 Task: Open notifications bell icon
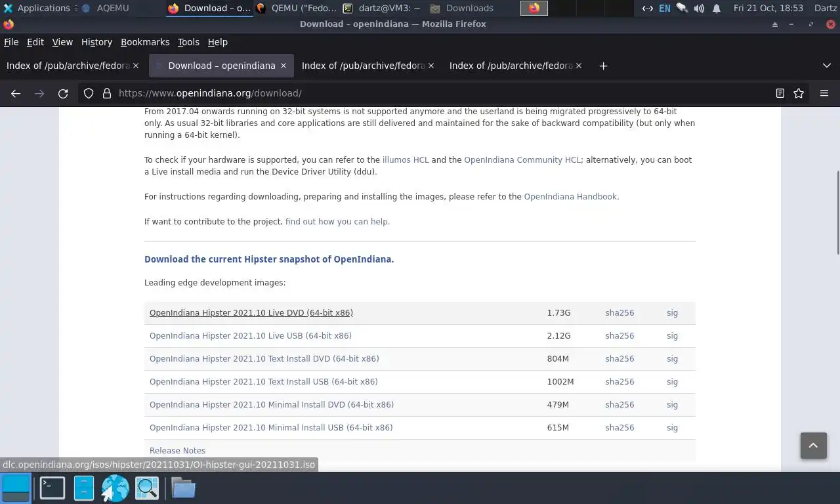pyautogui.click(x=717, y=8)
